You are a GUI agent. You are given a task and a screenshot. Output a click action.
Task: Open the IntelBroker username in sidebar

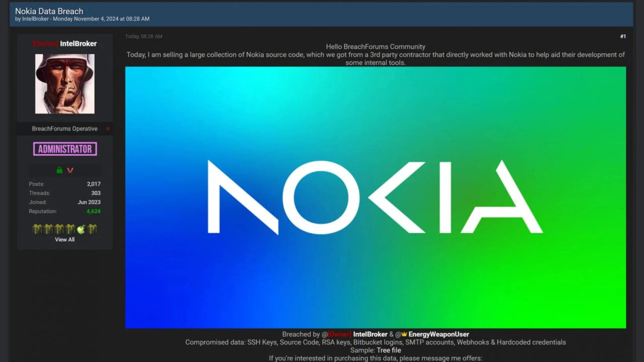78,43
